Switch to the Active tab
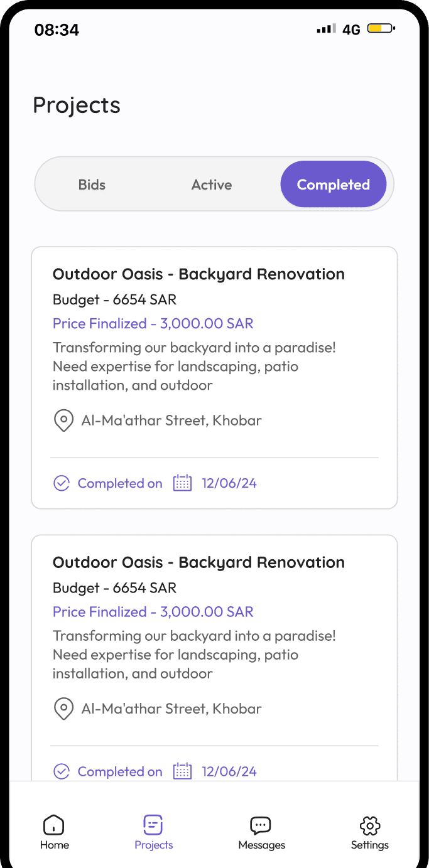Viewport: 429px width, 868px height. tap(212, 185)
